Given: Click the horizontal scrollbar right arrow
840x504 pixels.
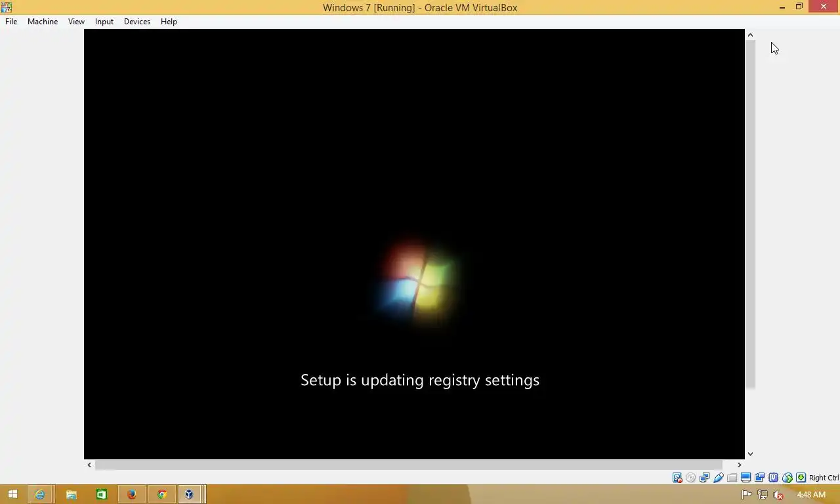Looking at the screenshot, I should pos(739,465).
